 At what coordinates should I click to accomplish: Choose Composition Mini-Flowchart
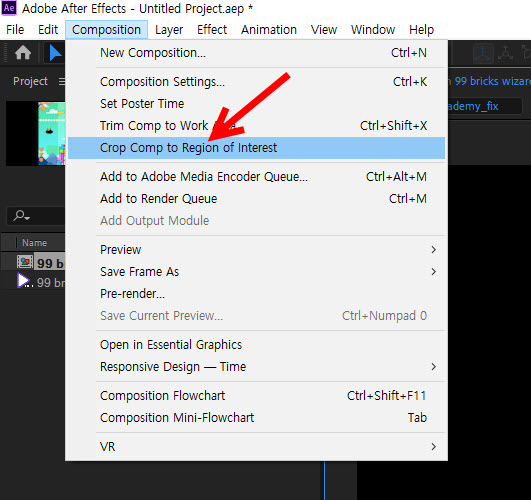click(256, 418)
